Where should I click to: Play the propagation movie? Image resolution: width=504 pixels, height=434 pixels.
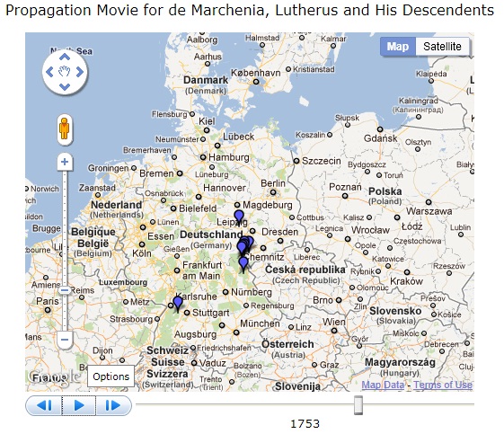tap(79, 405)
